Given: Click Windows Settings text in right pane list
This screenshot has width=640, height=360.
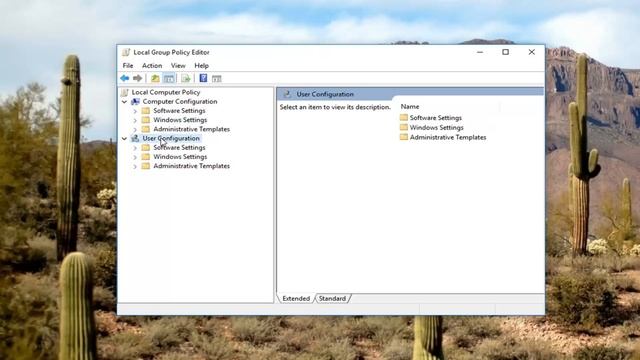Looking at the screenshot, I should pos(436,127).
